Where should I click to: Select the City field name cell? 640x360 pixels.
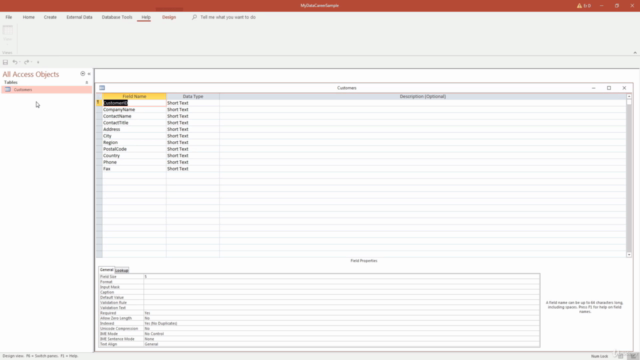[134, 136]
